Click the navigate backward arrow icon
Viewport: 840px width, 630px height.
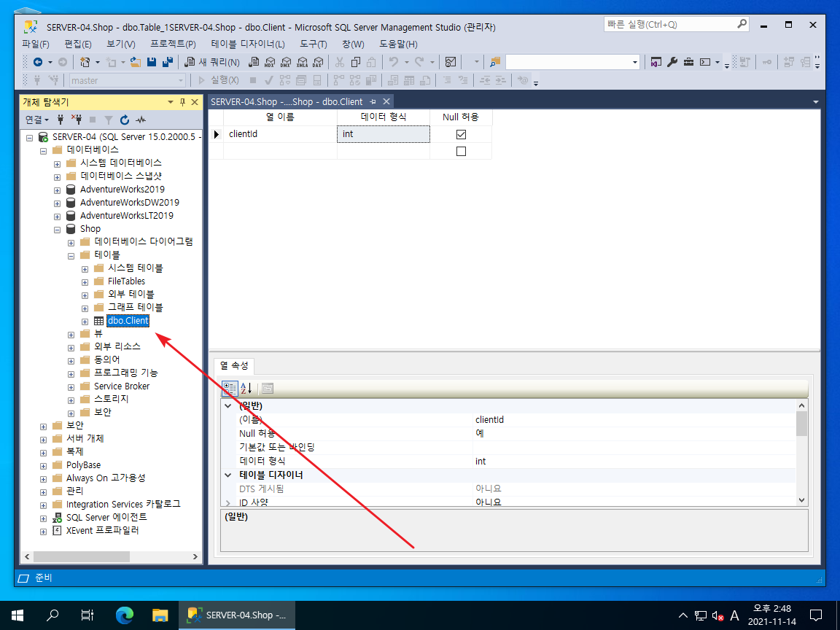[37, 62]
